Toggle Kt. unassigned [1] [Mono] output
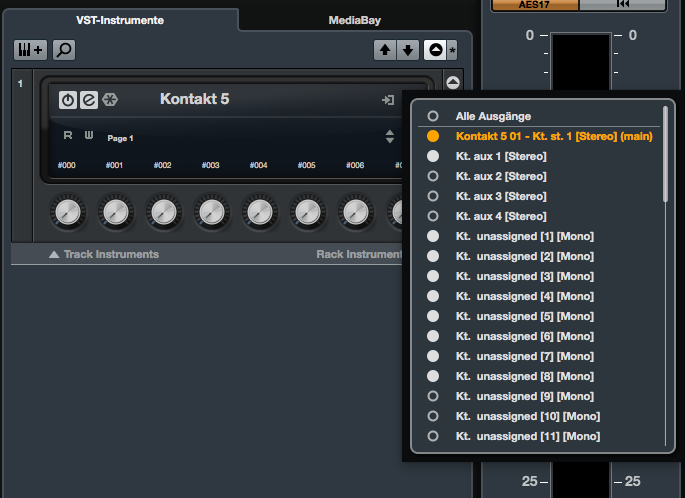Image resolution: width=685 pixels, height=498 pixels. tap(540, 236)
